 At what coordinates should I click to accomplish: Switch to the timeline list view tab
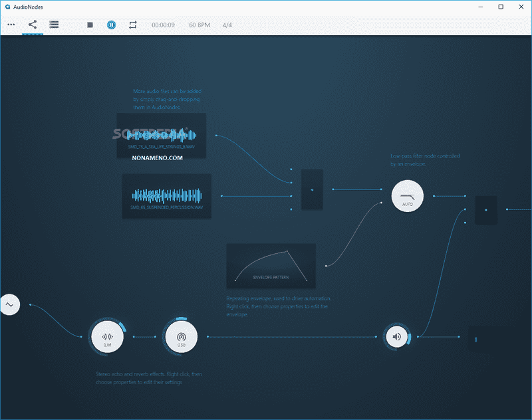pos(54,25)
